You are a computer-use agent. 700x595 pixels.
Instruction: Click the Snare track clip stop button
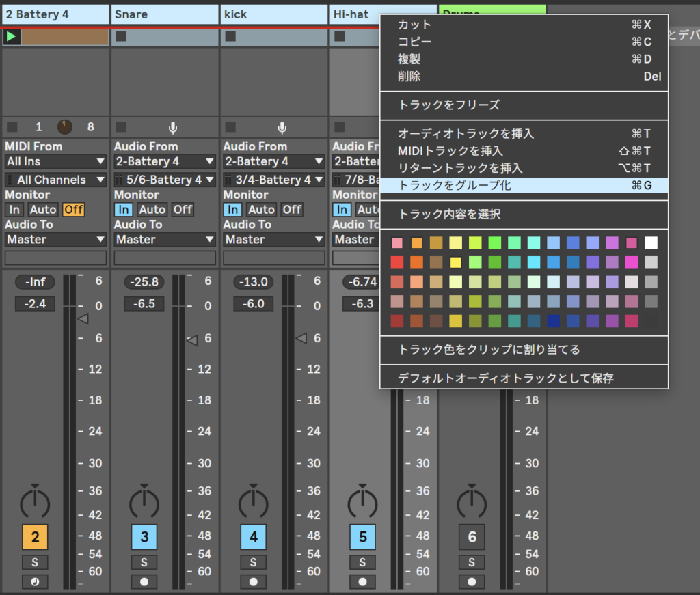[121, 36]
